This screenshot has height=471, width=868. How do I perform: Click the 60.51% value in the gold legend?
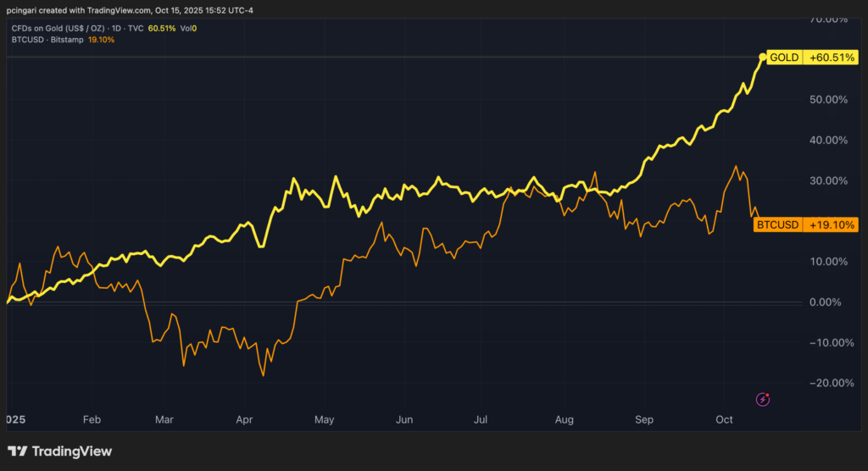161,29
